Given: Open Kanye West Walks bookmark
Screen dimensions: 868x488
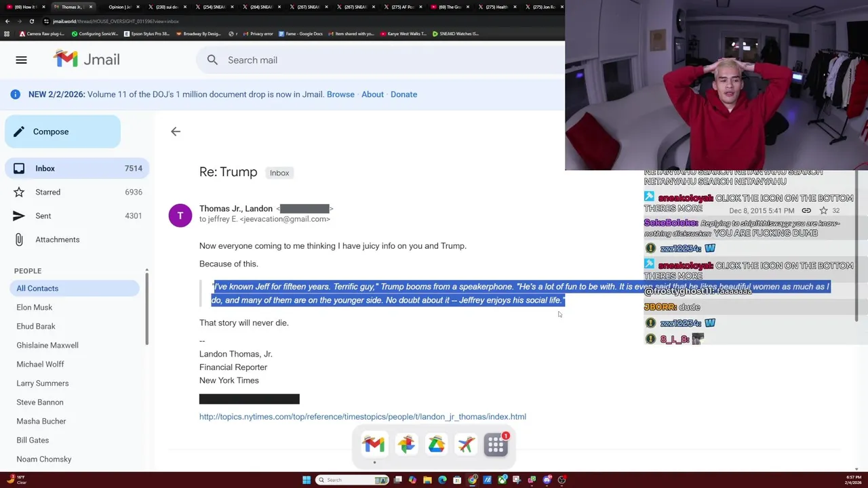Looking at the screenshot, I should click(x=403, y=33).
